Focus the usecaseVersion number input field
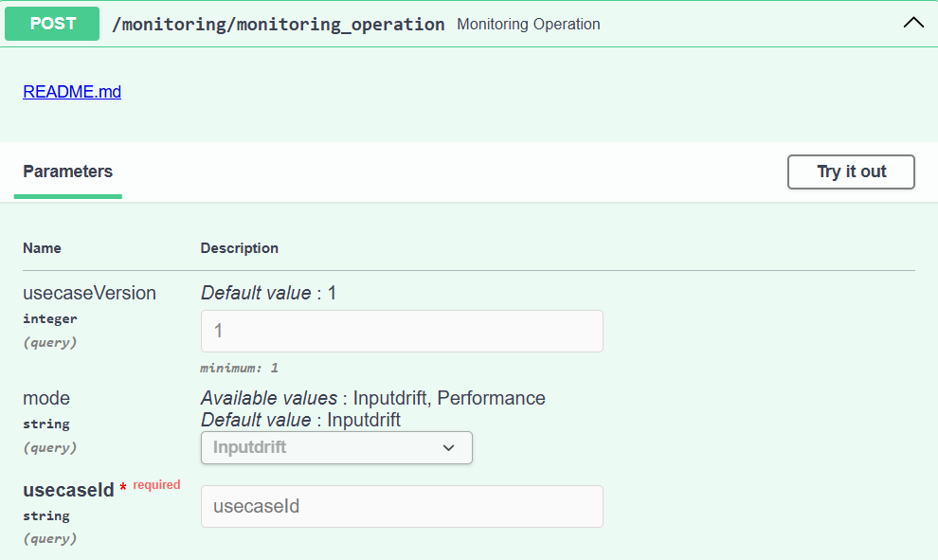Screen dimensions: 938x560 pos(402,332)
